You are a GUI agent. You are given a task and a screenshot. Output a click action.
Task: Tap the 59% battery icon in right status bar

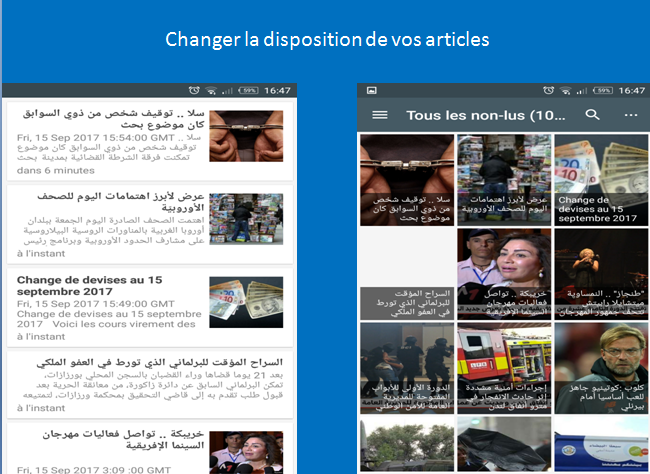click(603, 90)
